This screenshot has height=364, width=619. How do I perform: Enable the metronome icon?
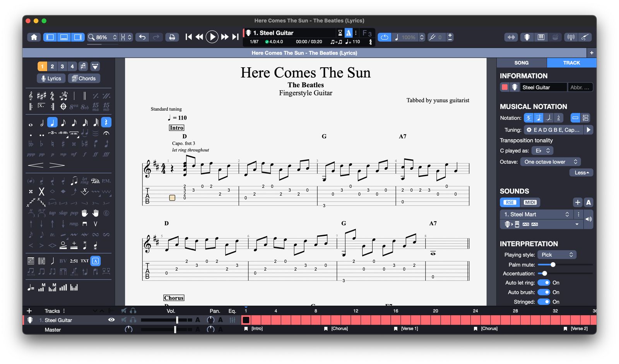(x=349, y=33)
